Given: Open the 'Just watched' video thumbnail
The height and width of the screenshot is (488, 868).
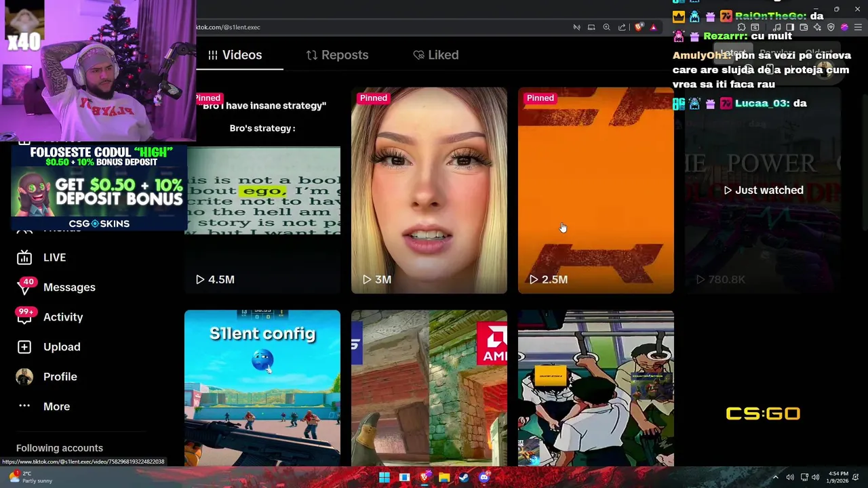Looking at the screenshot, I should tap(763, 190).
